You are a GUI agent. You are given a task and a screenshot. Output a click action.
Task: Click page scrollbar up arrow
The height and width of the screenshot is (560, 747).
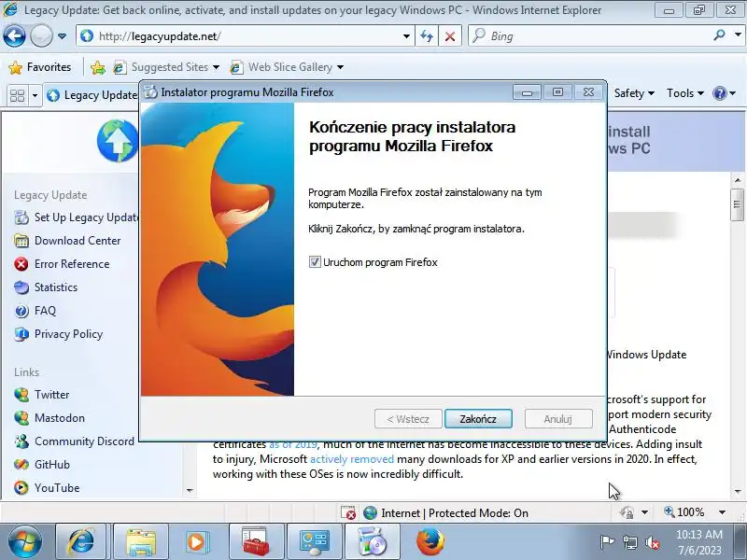coord(738,180)
